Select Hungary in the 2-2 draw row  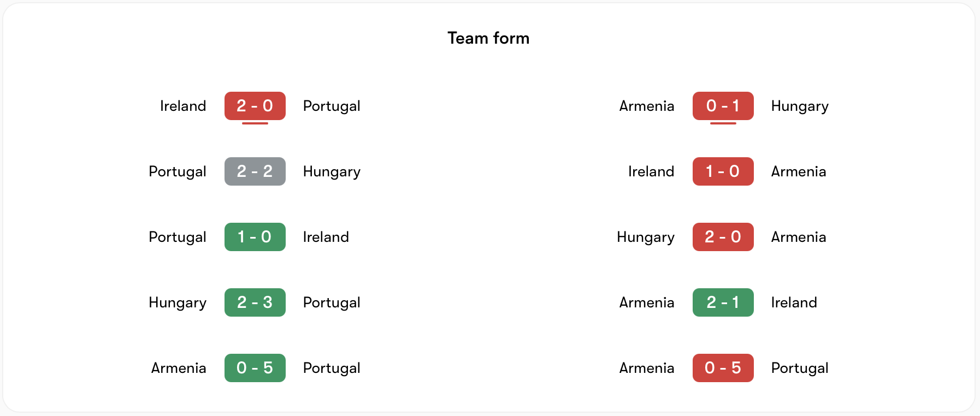coord(332,171)
